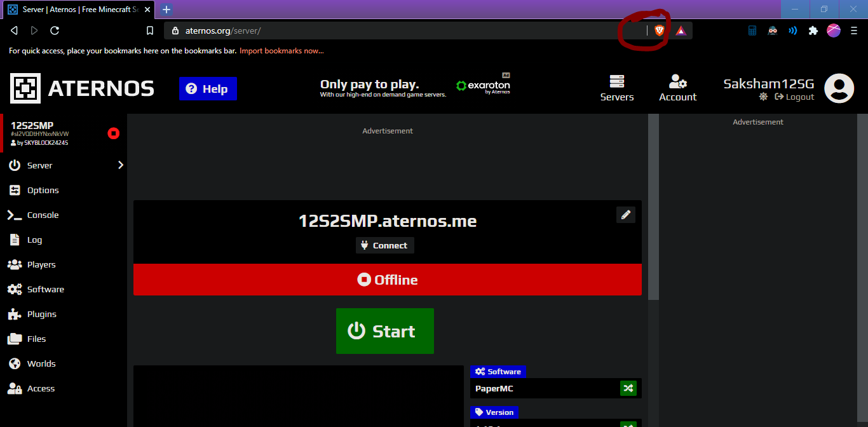Click the Aternos logo icon
This screenshot has height=427, width=868.
[25, 88]
